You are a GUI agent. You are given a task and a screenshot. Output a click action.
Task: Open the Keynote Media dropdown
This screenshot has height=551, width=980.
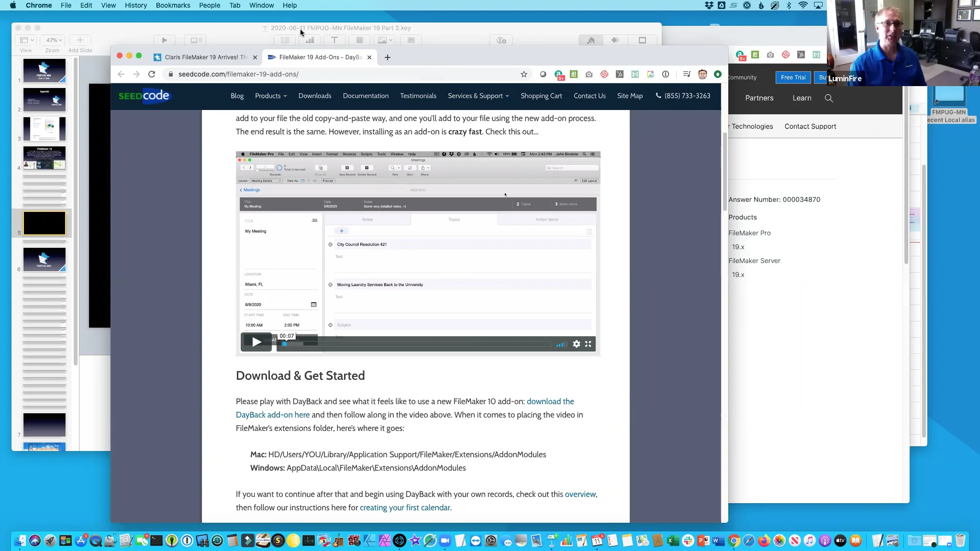(x=385, y=40)
